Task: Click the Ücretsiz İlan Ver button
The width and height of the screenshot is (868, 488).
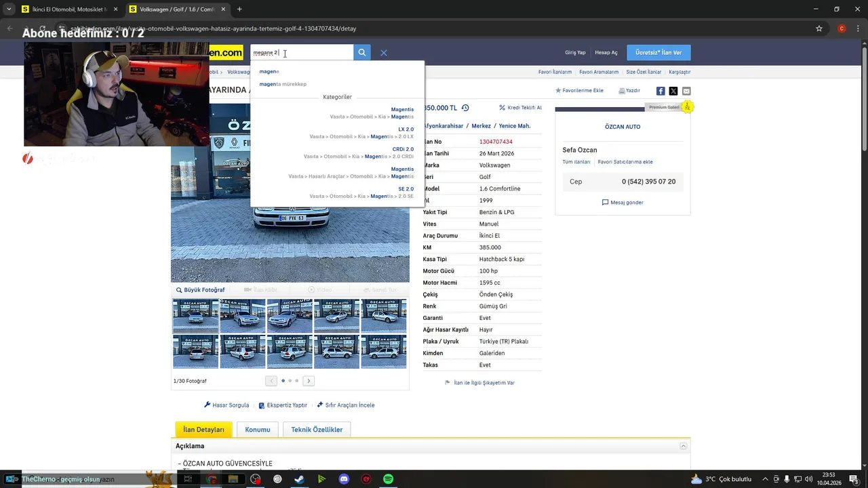Action: pyautogui.click(x=658, y=52)
